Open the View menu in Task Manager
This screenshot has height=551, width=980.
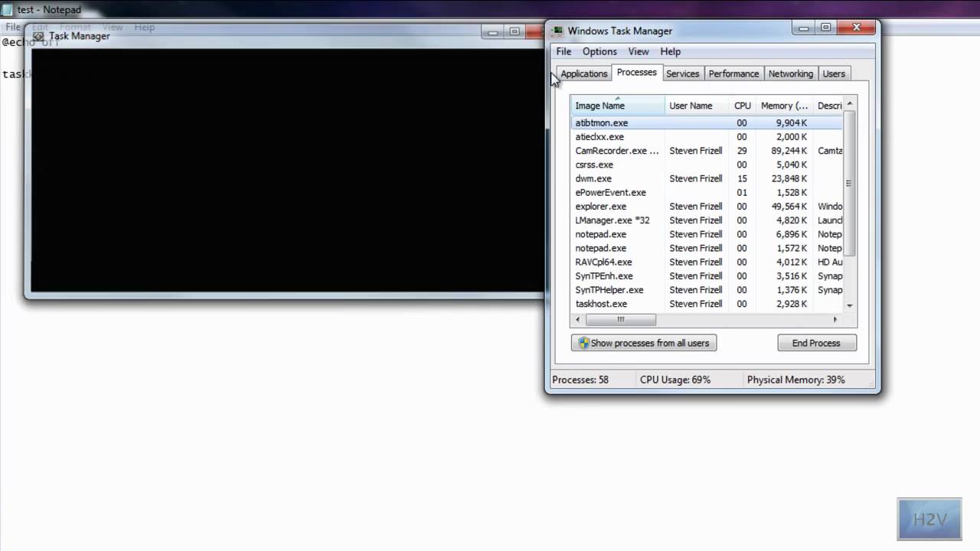639,51
